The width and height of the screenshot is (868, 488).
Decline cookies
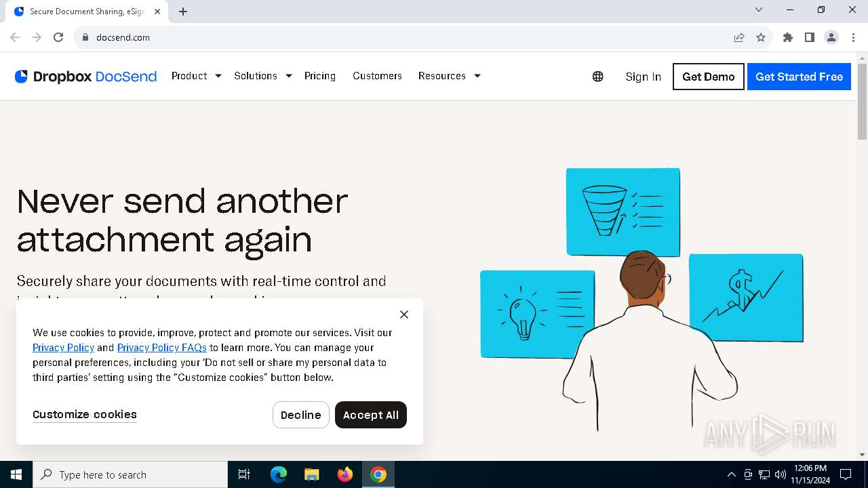point(301,415)
